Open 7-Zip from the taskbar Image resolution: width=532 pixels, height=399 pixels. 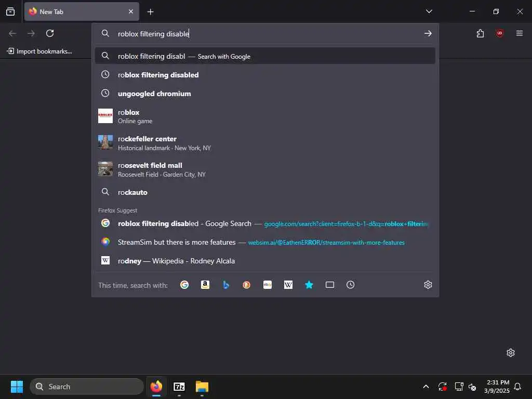click(x=179, y=387)
